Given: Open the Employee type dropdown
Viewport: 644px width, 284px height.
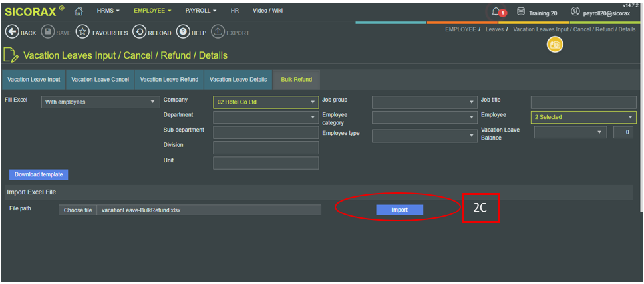Looking at the screenshot, I should pyautogui.click(x=424, y=136).
